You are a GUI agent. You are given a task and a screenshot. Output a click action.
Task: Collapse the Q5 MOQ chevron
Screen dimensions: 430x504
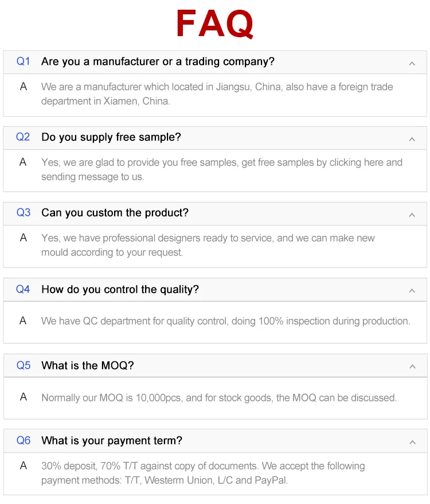coord(412,367)
